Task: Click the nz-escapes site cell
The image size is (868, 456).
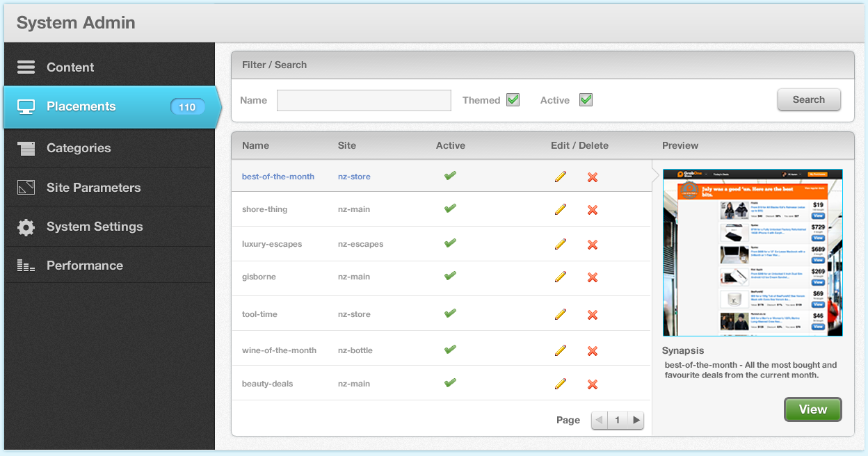Action: [x=360, y=244]
